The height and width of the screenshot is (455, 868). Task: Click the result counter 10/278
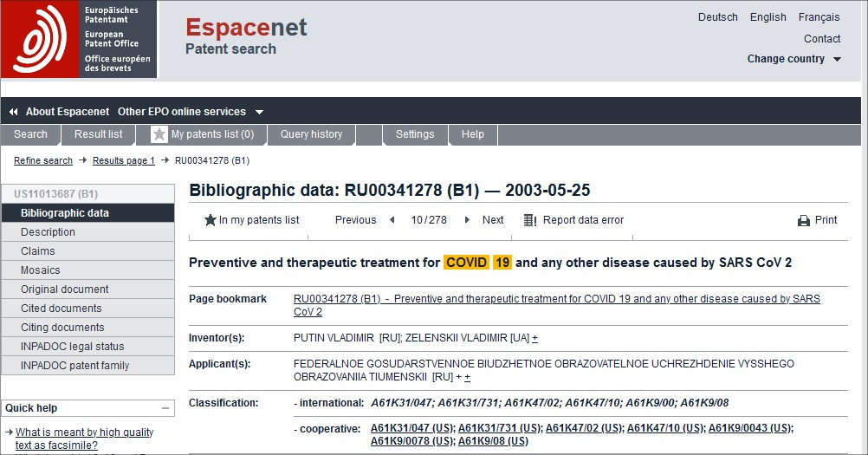pyautogui.click(x=429, y=220)
